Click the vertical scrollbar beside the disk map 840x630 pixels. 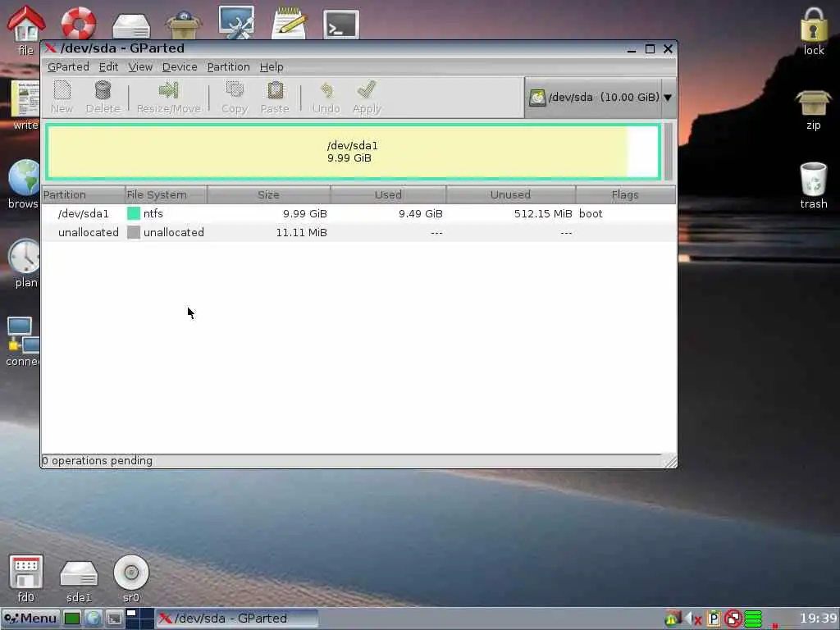click(668, 152)
